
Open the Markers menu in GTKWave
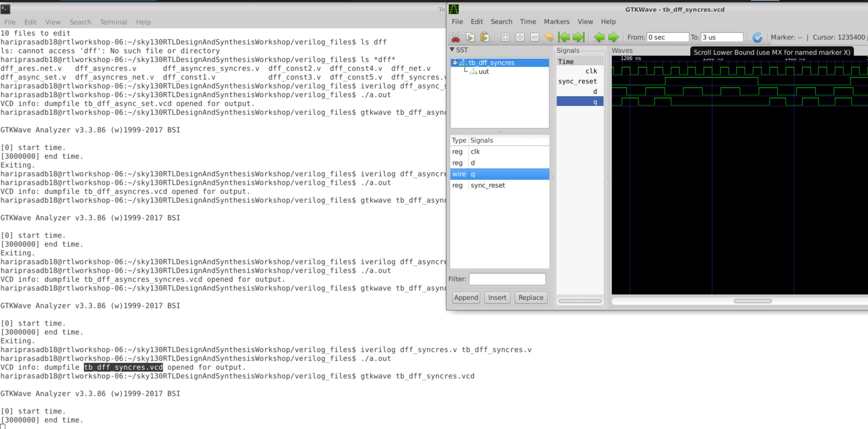(x=557, y=21)
